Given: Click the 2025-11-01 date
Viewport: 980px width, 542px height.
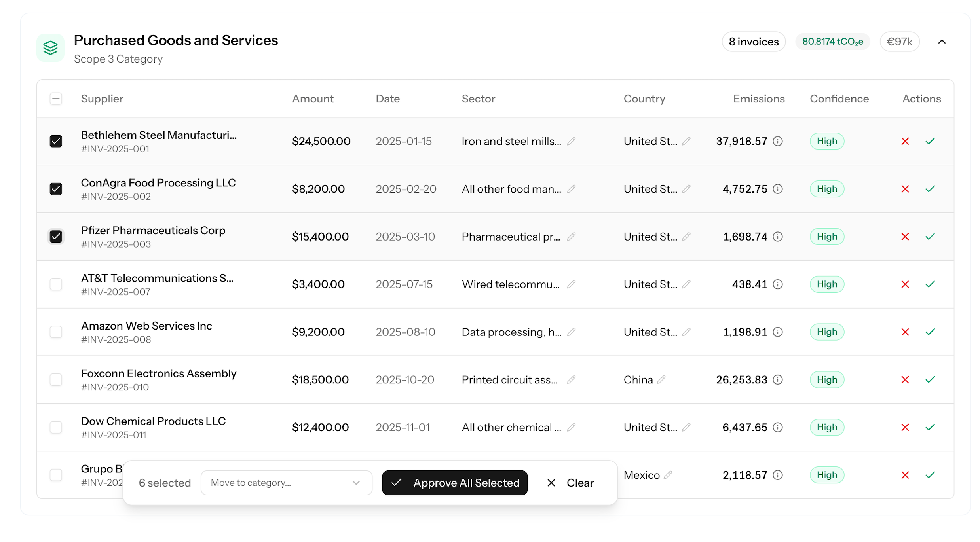Looking at the screenshot, I should click(x=403, y=427).
